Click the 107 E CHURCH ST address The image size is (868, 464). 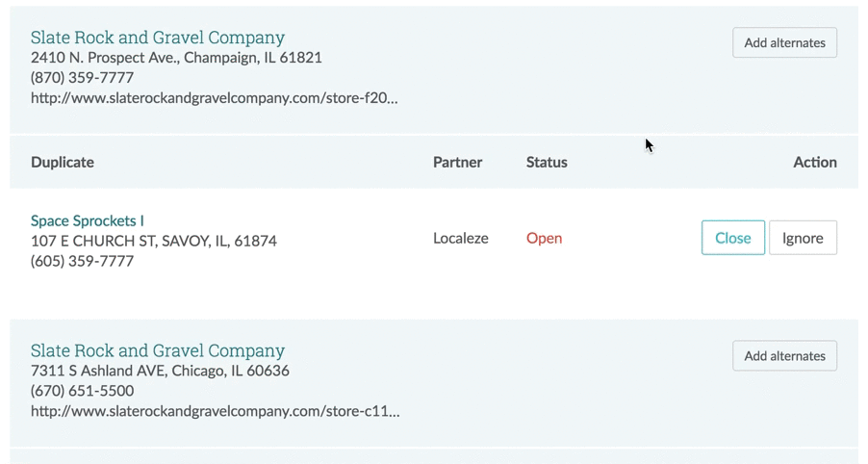click(154, 242)
